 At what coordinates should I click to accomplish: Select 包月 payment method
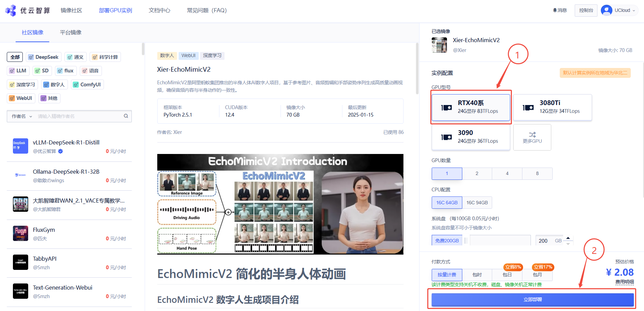pyautogui.click(x=537, y=275)
